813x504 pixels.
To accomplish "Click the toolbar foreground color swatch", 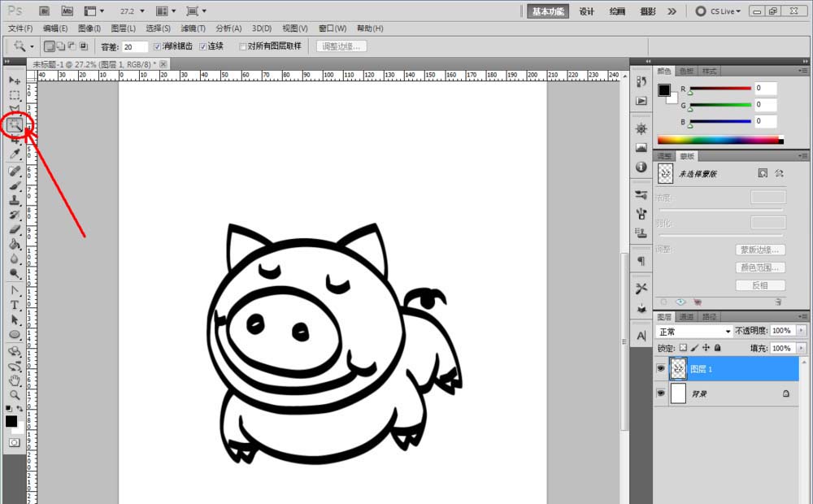I will (11, 421).
